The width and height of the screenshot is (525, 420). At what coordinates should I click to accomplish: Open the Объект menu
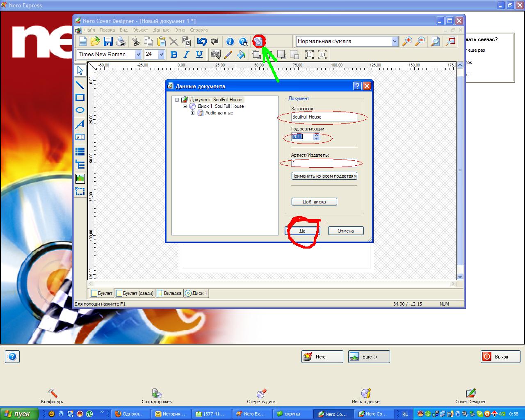coord(140,30)
